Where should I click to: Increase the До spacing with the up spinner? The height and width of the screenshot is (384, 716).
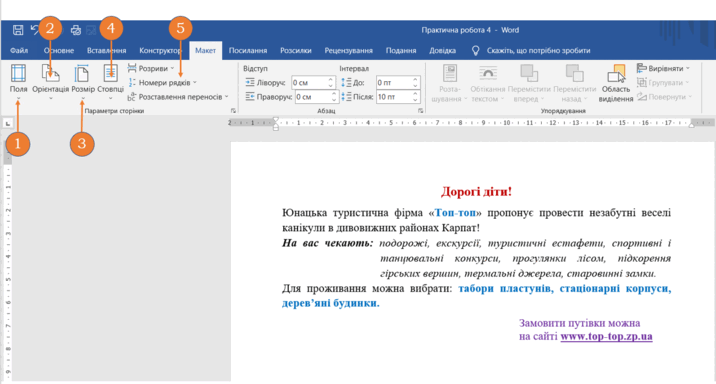[x=415, y=80]
